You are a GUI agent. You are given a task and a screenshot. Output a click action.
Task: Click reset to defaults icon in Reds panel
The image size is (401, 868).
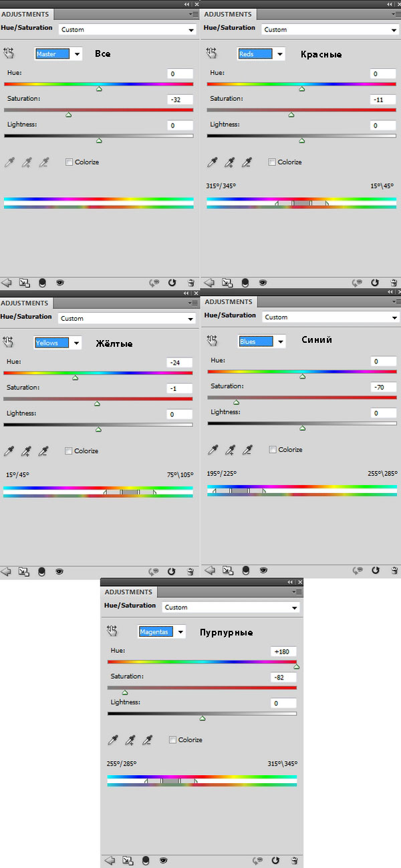374,283
